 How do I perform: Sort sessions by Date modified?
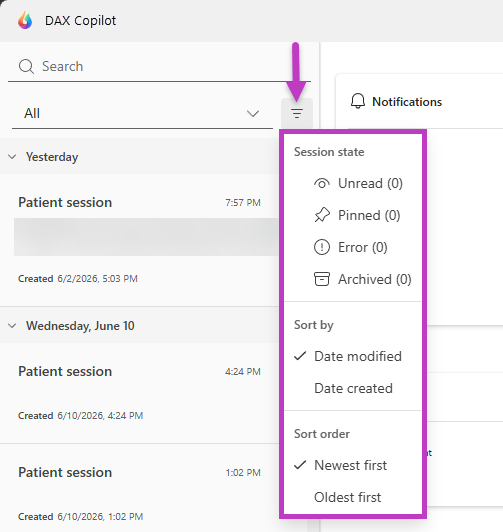[x=353, y=356]
